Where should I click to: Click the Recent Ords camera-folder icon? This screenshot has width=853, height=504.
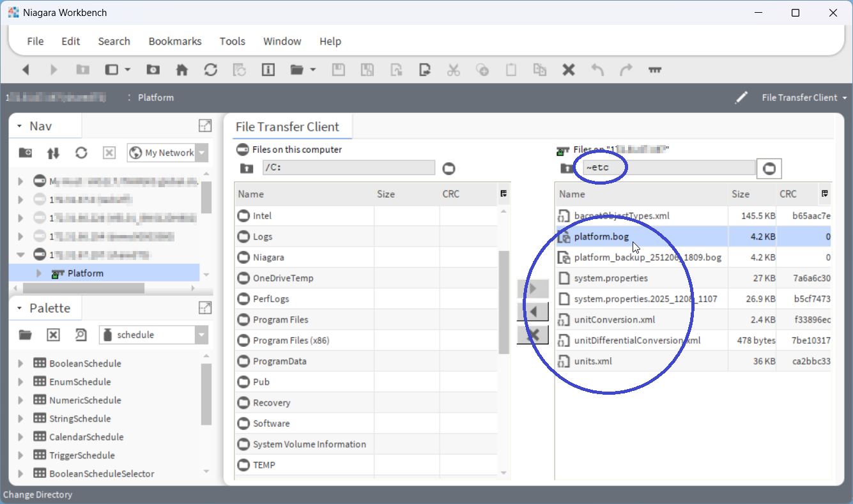coord(153,70)
